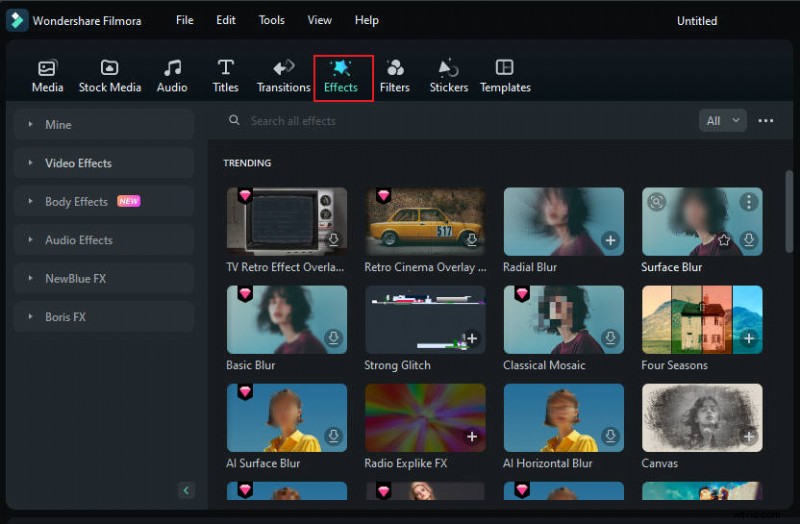Open the File menu
The image size is (800, 524).
point(185,20)
